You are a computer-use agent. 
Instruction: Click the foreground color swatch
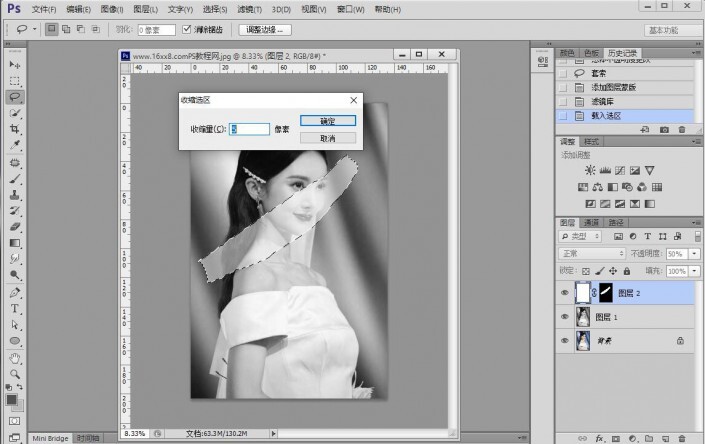12,399
